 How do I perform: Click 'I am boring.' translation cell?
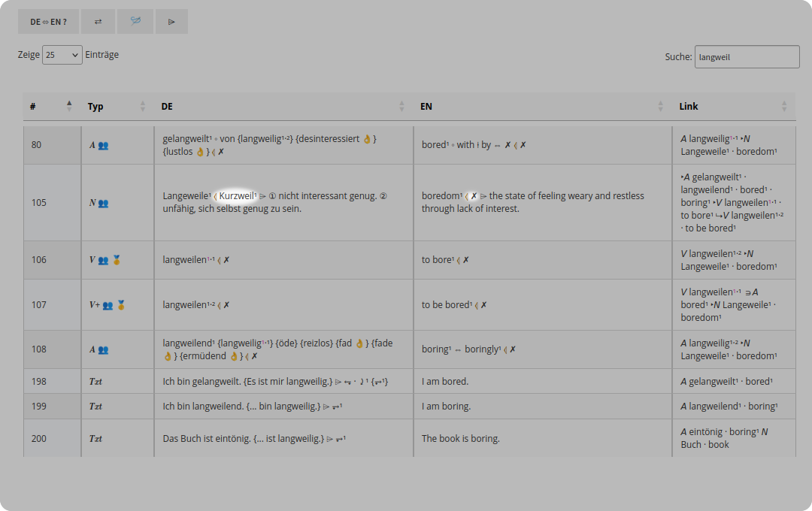coord(543,407)
